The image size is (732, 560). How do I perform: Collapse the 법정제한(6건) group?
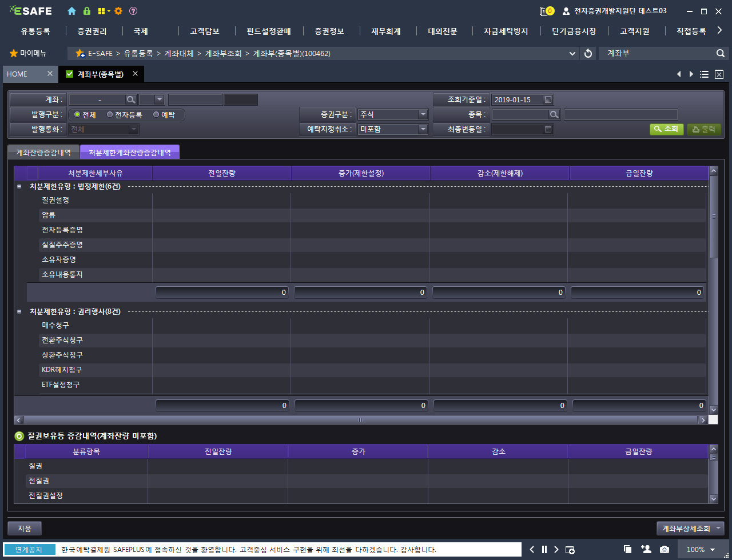[x=19, y=186]
